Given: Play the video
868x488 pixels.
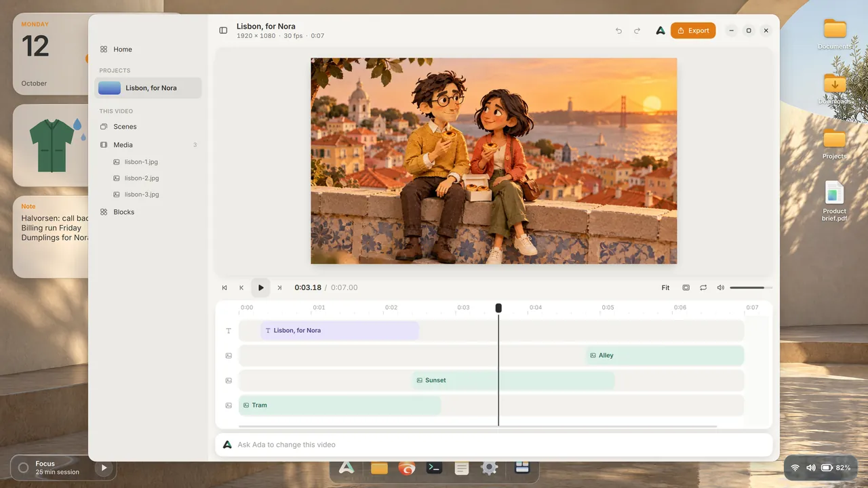Looking at the screenshot, I should (x=260, y=288).
